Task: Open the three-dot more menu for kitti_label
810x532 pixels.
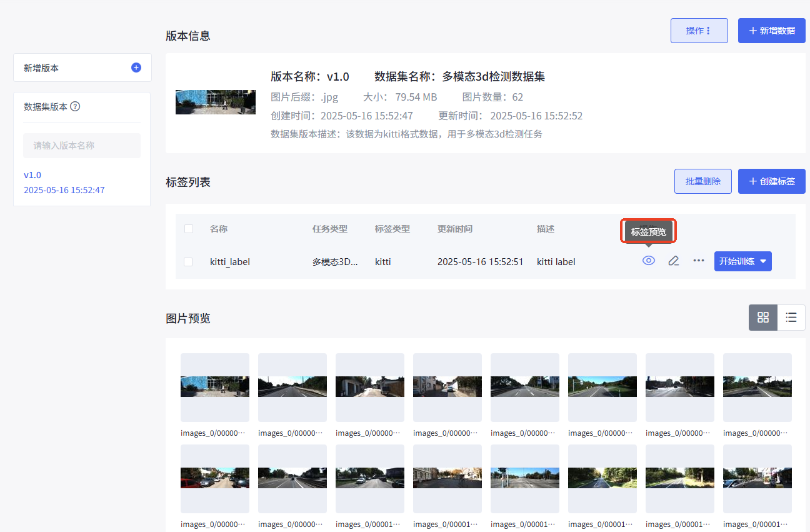Action: (x=699, y=261)
